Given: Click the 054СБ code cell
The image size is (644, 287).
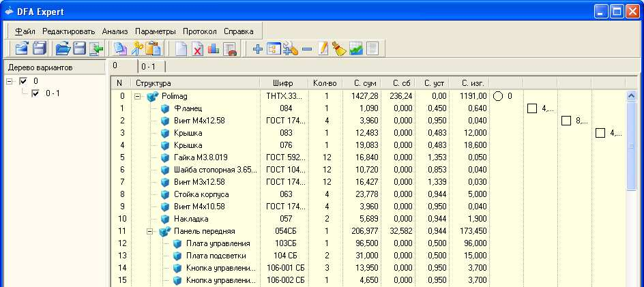Looking at the screenshot, I should click(283, 231).
